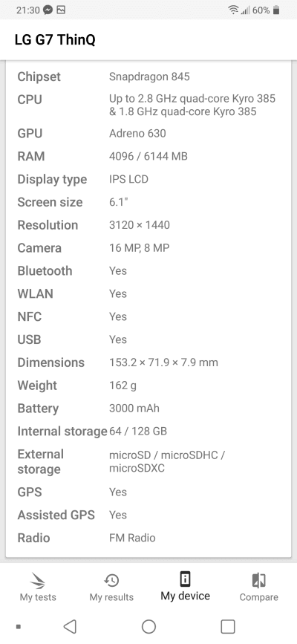297x644 pixels.
Task: Tap the battery indicator icon
Action: pos(276,10)
